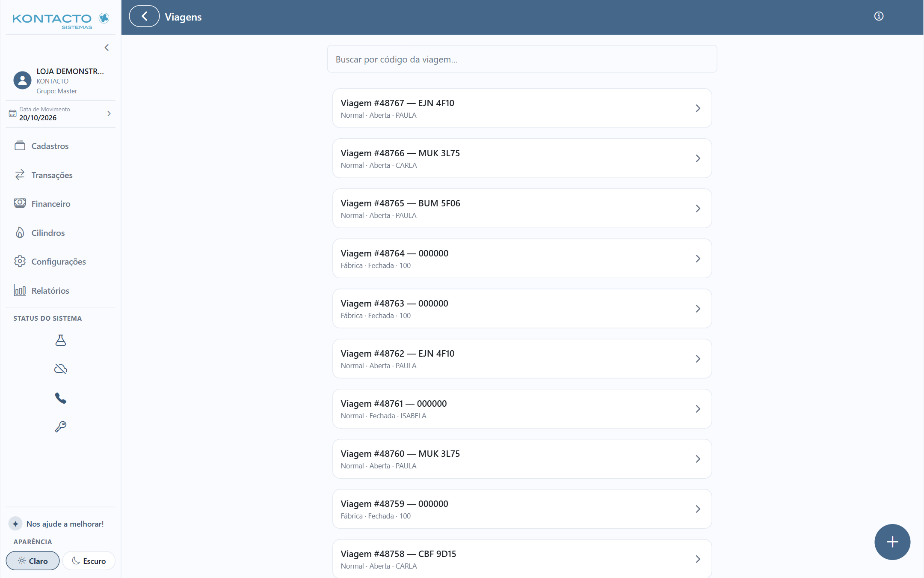Open the info icon in header

[879, 16]
